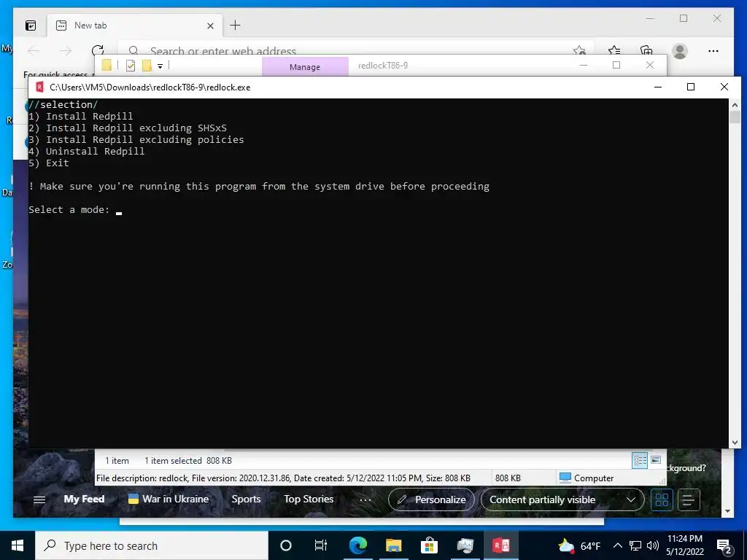Click the redlock taskbar icon
The width and height of the screenshot is (747, 560).
pyautogui.click(x=500, y=545)
